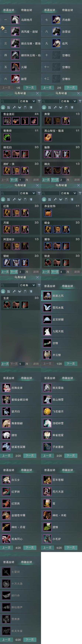The width and height of the screenshot is (82, 644).
Task: Click 下一页 beside the 1/6 page indicator
Action: click(x=30, y=88)
